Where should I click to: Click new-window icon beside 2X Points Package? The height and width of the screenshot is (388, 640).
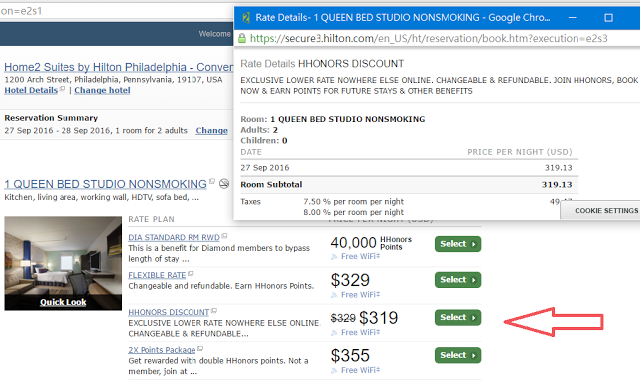pyautogui.click(x=200, y=349)
